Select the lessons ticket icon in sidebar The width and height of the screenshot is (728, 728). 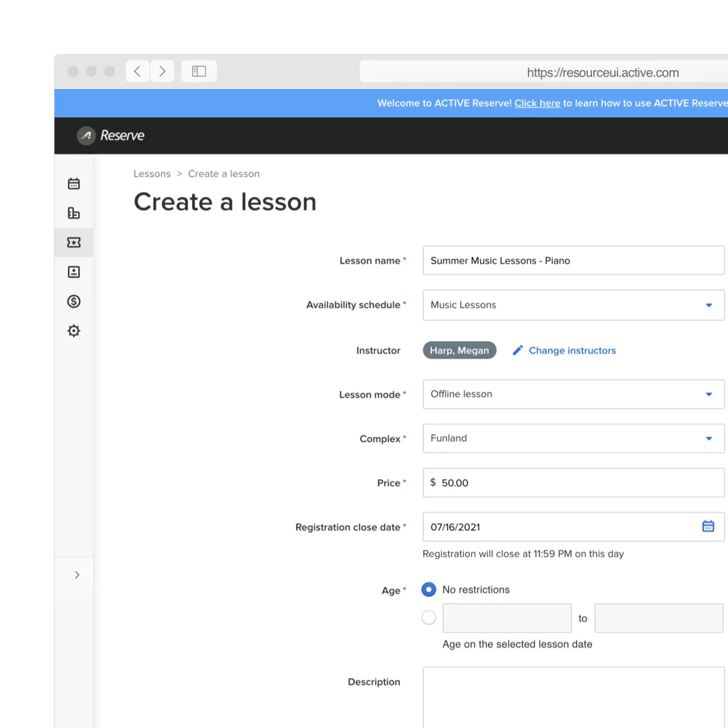coord(74,243)
